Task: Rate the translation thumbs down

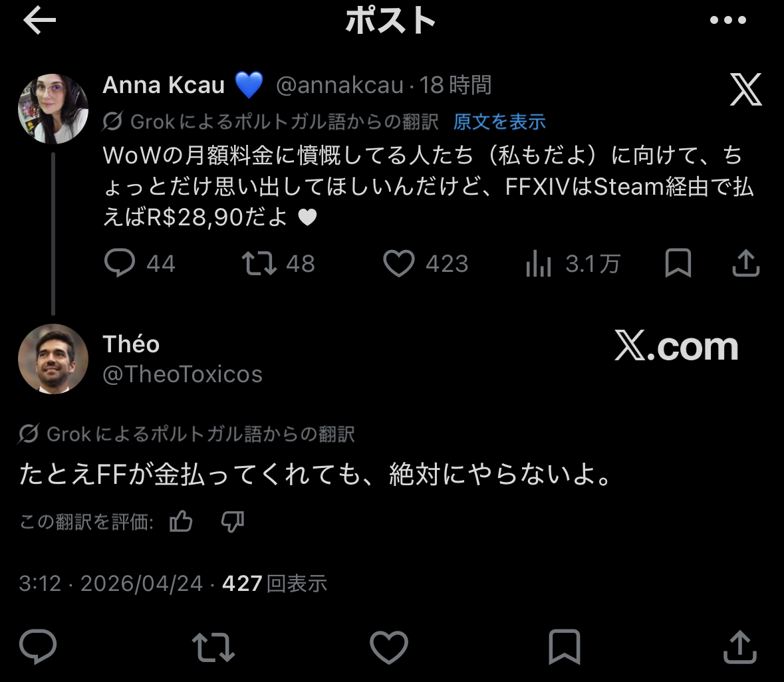Action: click(232, 522)
